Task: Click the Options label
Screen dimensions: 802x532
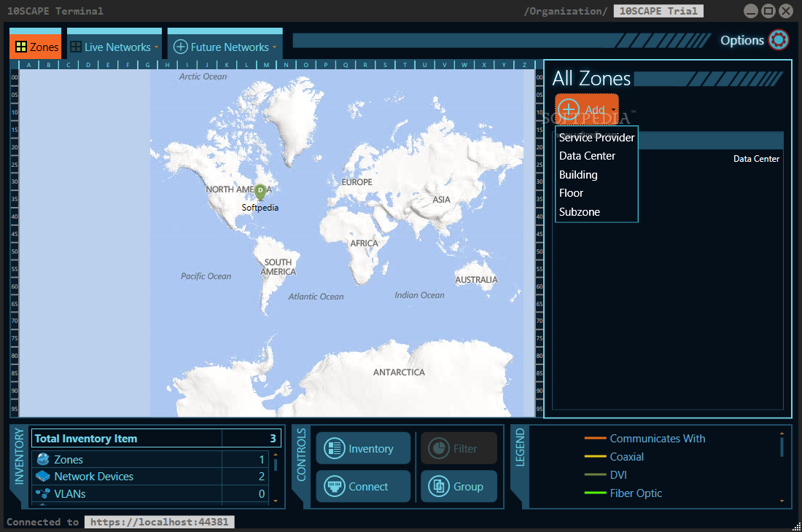Action: (x=741, y=40)
